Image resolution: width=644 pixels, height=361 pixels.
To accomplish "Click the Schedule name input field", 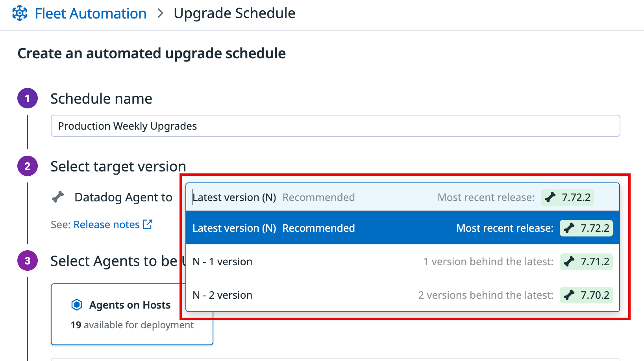I will (x=335, y=126).
